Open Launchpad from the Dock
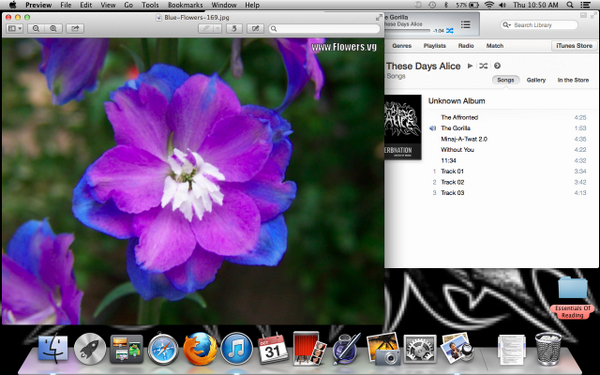 tap(90, 348)
